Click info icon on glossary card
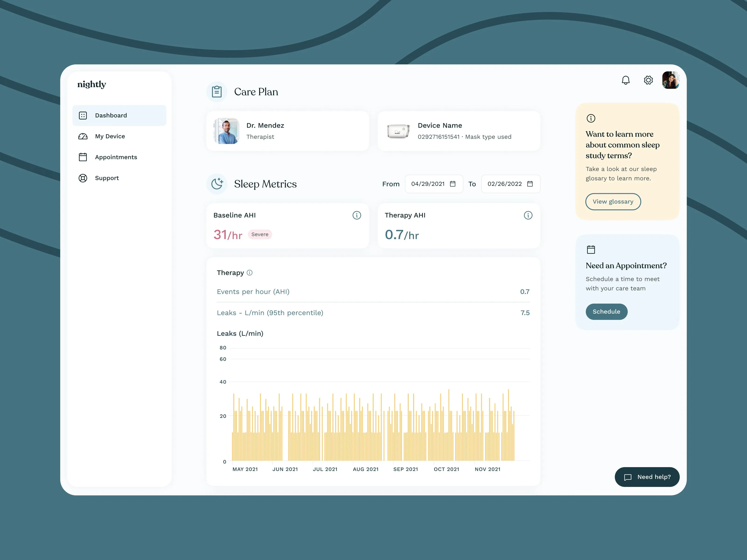This screenshot has width=747, height=560. [591, 118]
